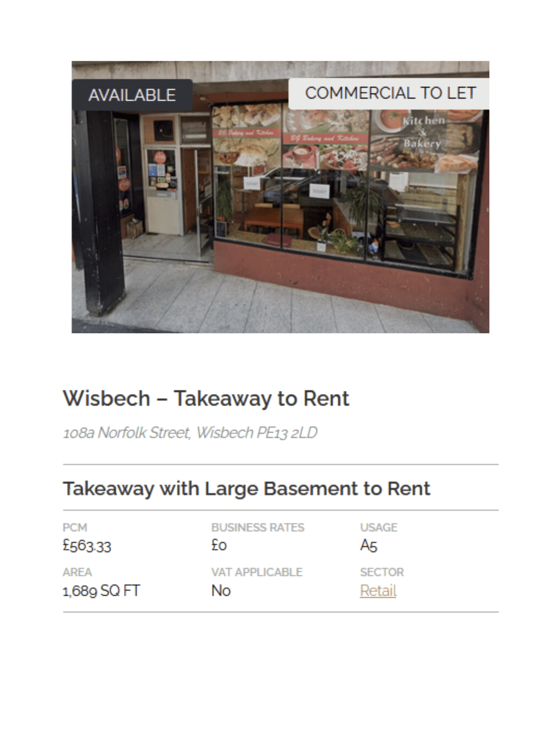This screenshot has width=560, height=734.
Task: Click the COMMERCIAL TO LET label
Action: (390, 93)
